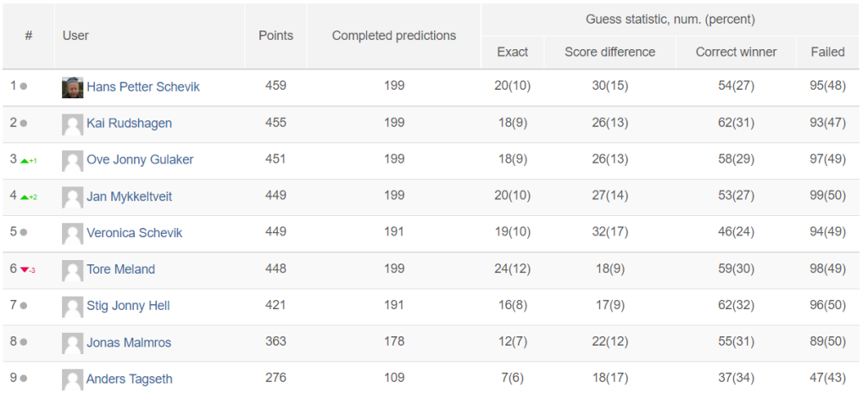Screen dimensions: 868x399
Task: Click Anders Tagseth's avatar icon
Action: click(x=73, y=380)
